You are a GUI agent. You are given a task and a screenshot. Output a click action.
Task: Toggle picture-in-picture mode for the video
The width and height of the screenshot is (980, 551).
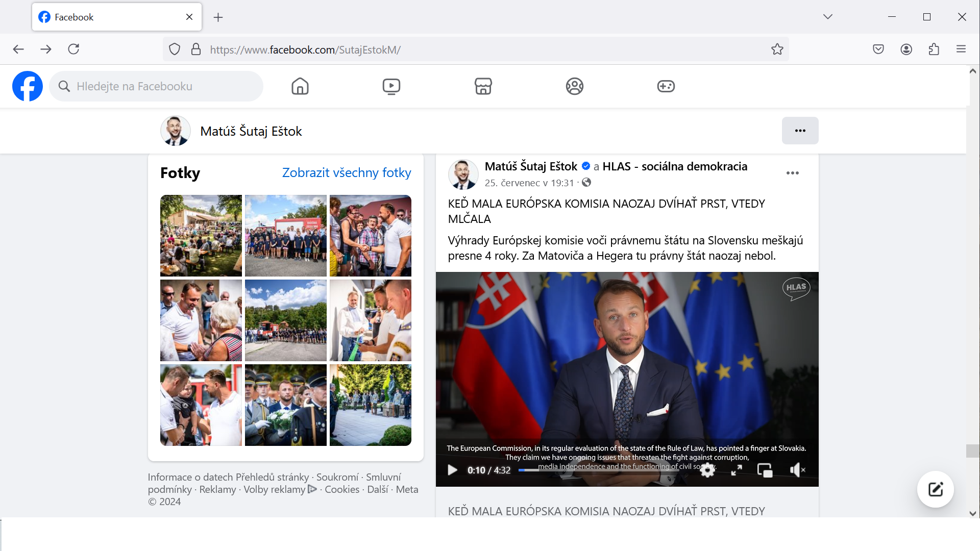(x=765, y=470)
